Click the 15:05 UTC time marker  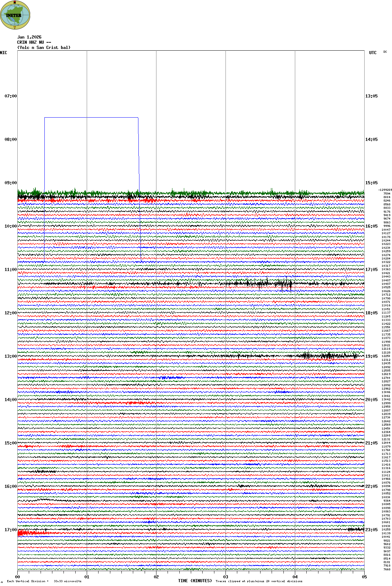[x=371, y=183]
